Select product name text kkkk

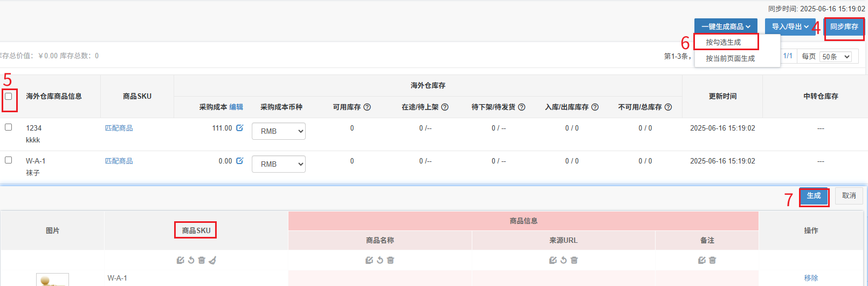coord(33,140)
